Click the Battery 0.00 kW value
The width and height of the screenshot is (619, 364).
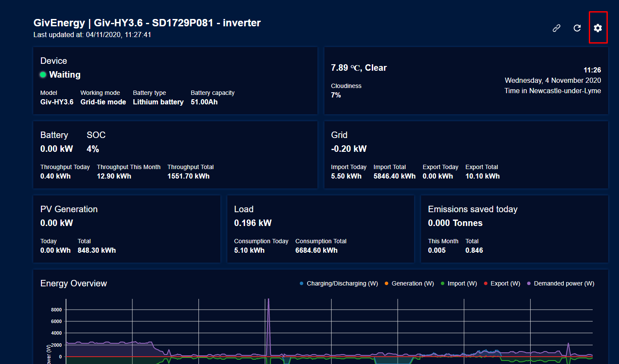[x=57, y=149]
